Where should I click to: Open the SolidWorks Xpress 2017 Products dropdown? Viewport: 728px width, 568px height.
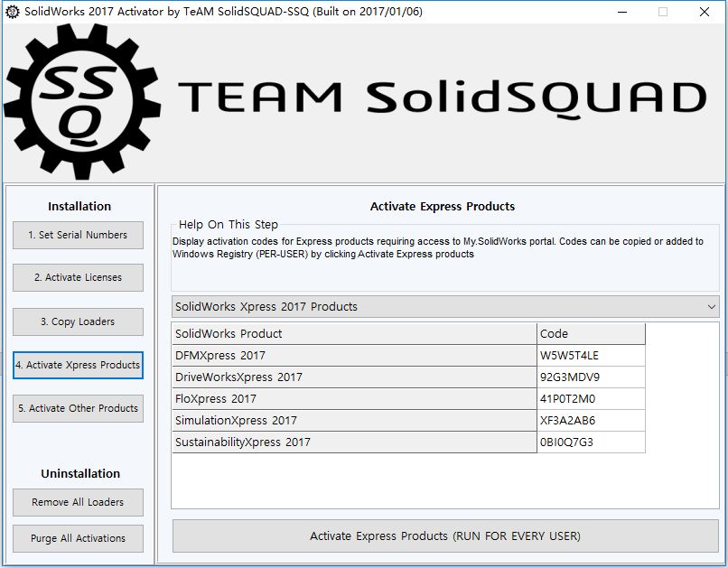[445, 307]
